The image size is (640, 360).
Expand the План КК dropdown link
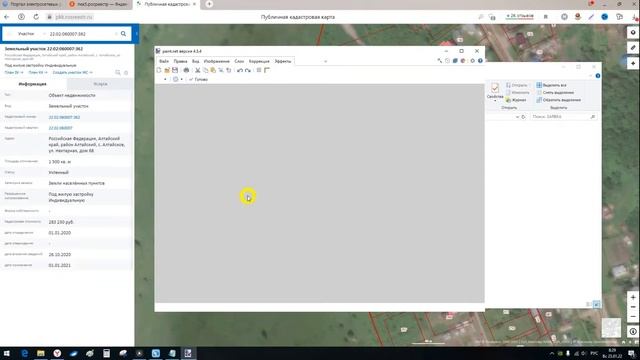pos(38,72)
